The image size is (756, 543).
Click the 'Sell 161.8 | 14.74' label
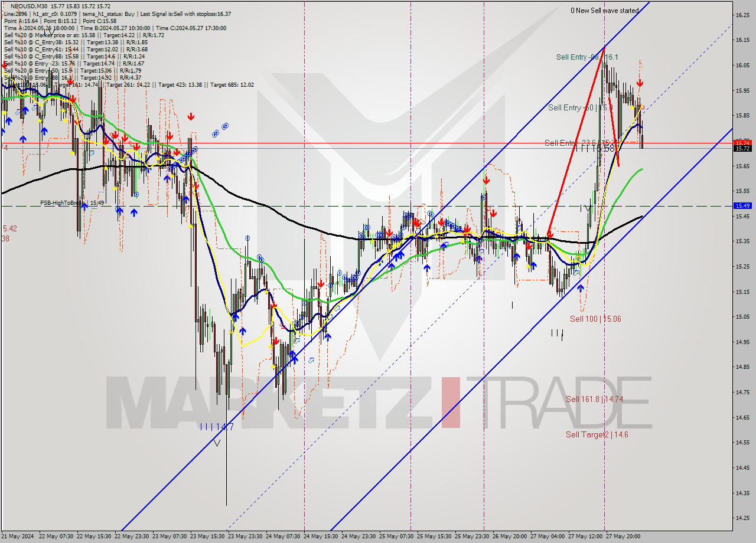tap(594, 399)
